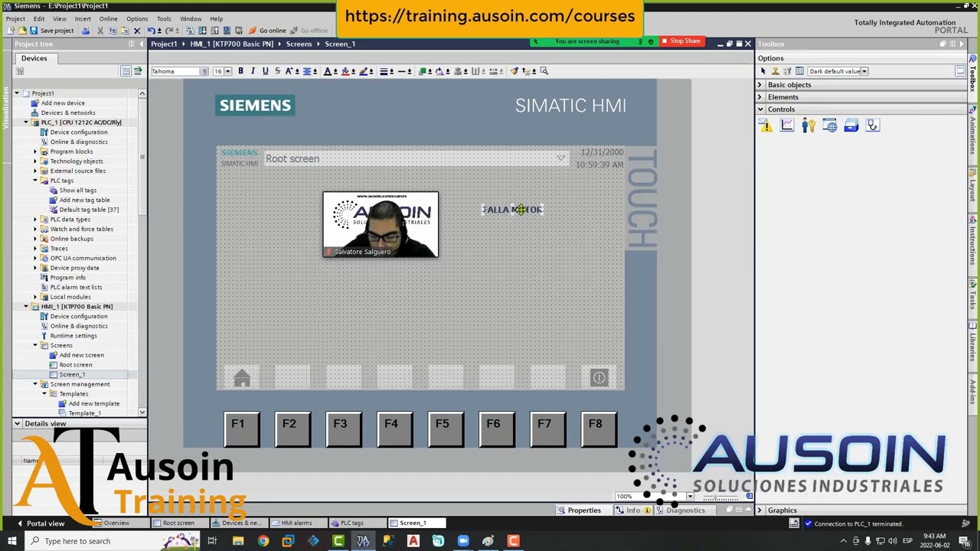Open the Tools menu

click(x=164, y=18)
